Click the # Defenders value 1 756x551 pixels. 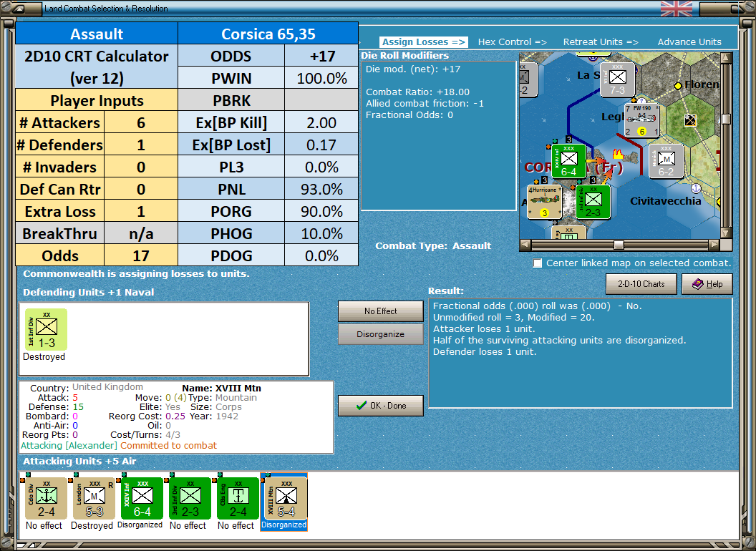click(x=141, y=145)
